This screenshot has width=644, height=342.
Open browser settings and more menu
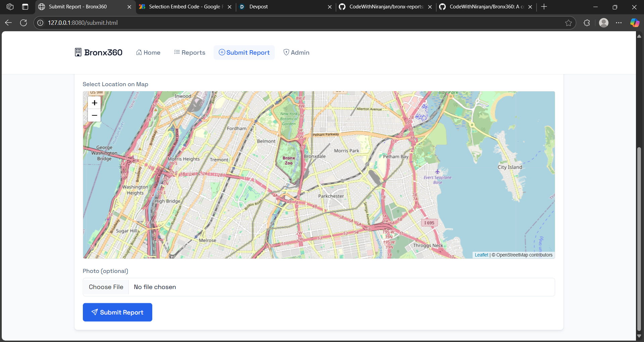tap(619, 23)
